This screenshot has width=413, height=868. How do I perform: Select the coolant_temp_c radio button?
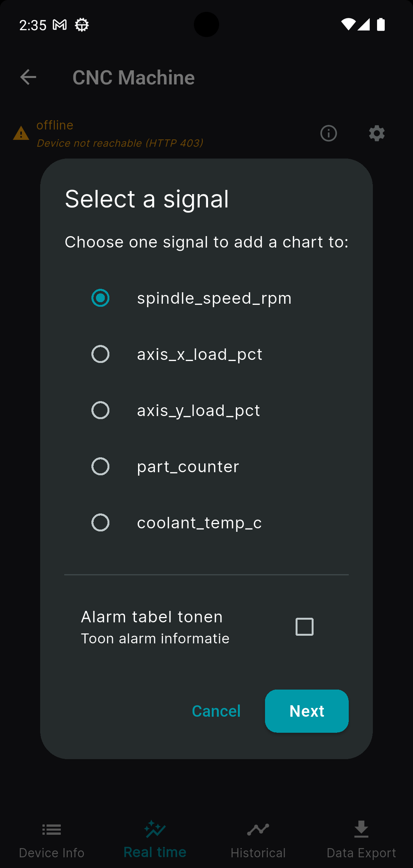point(100,523)
